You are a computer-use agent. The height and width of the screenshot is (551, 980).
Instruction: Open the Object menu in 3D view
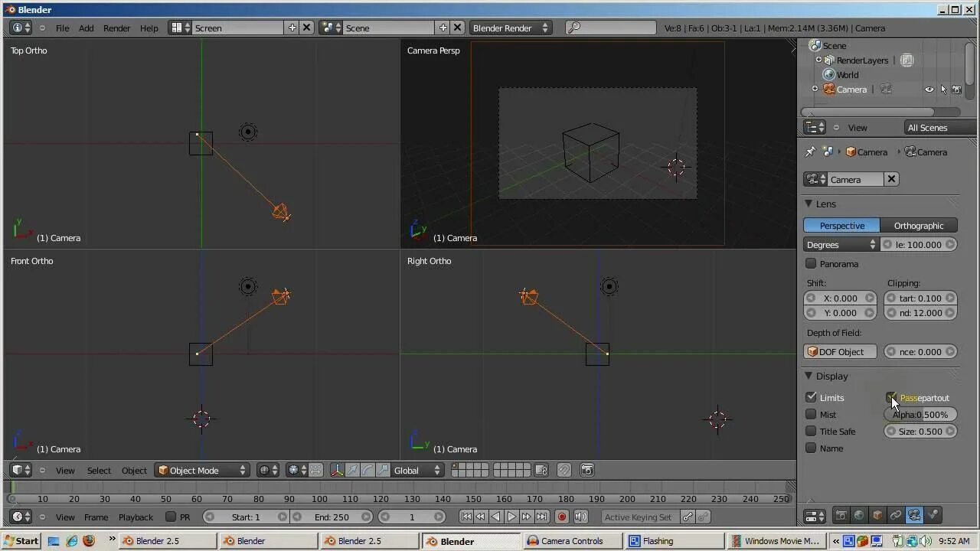(134, 470)
